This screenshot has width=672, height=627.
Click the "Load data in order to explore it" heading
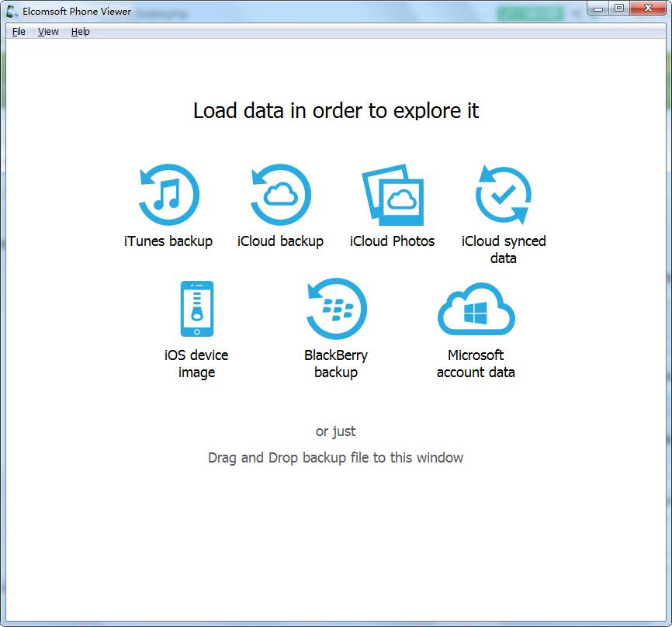click(336, 110)
